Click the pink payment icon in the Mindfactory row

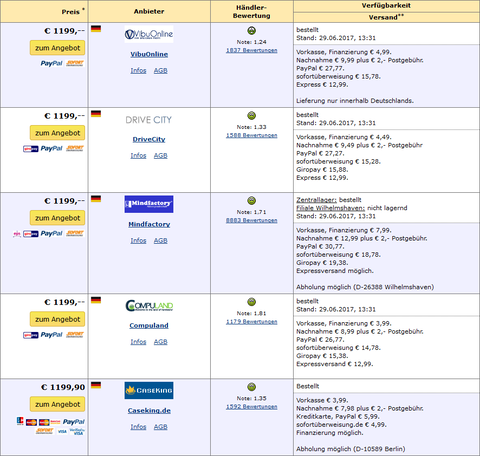tap(17, 234)
